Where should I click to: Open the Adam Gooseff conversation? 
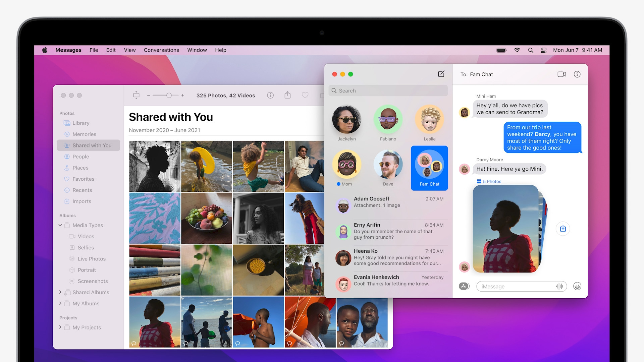point(389,202)
